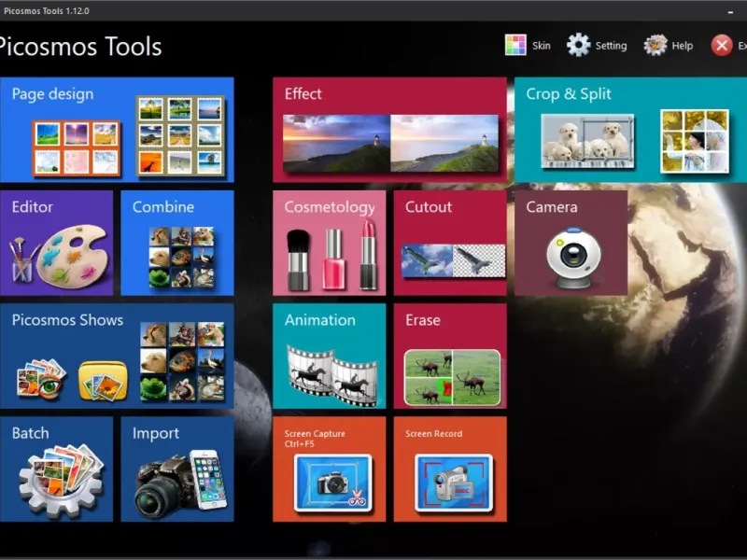This screenshot has height=560, width=747.
Task: Open the Cutout bird image icon
Action: tap(453, 260)
